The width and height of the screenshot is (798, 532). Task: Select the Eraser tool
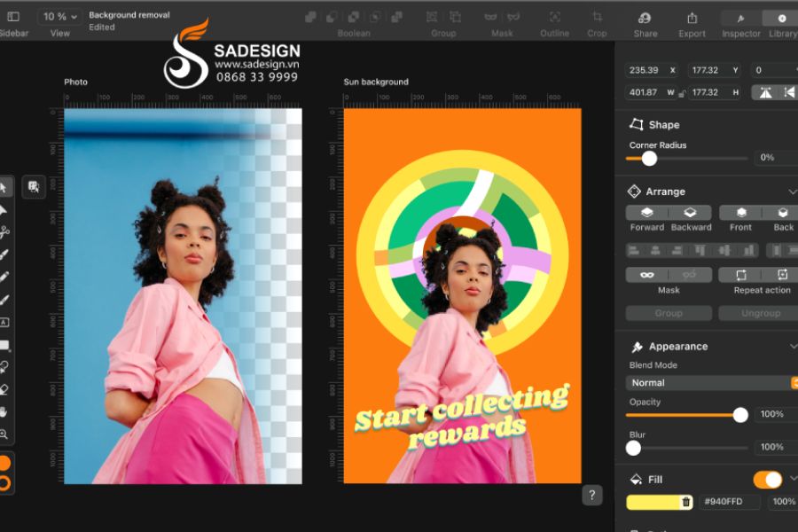(x=4, y=389)
